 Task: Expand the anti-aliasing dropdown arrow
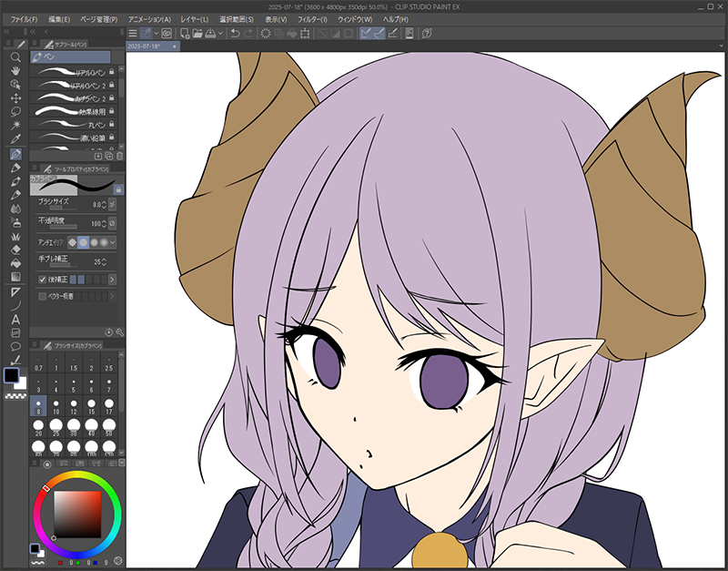pyautogui.click(x=112, y=242)
